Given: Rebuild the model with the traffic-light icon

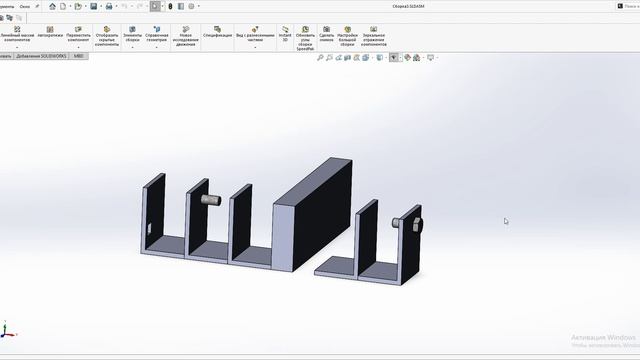Looking at the screenshot, I should pyautogui.click(x=170, y=6).
